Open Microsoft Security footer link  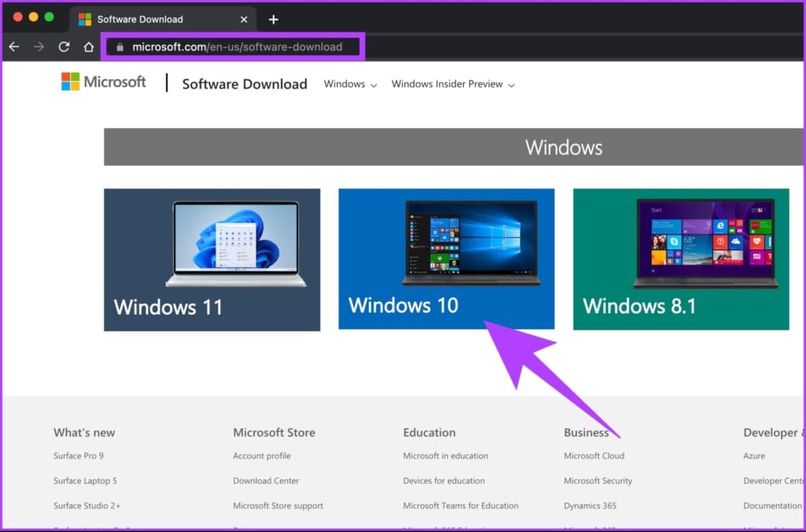click(x=598, y=481)
